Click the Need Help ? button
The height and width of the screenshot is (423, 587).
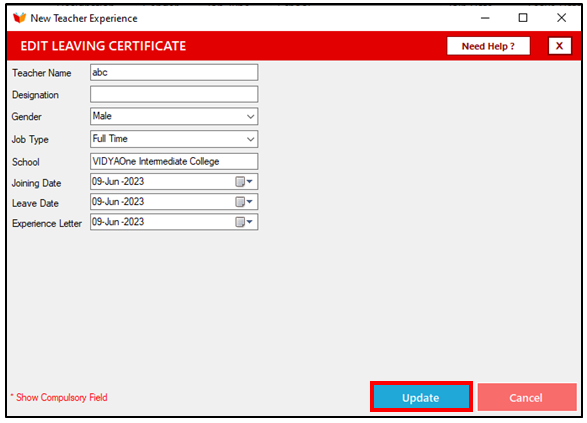488,46
